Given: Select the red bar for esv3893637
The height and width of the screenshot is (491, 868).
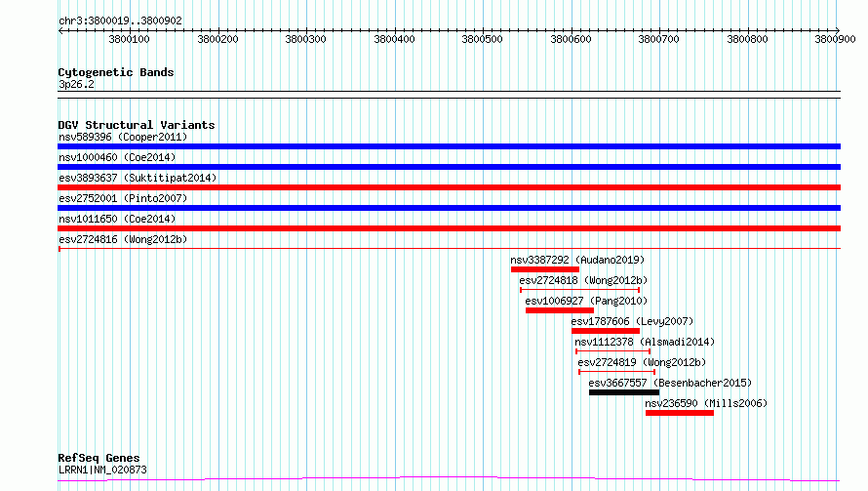Looking at the screenshot, I should 449,187.
